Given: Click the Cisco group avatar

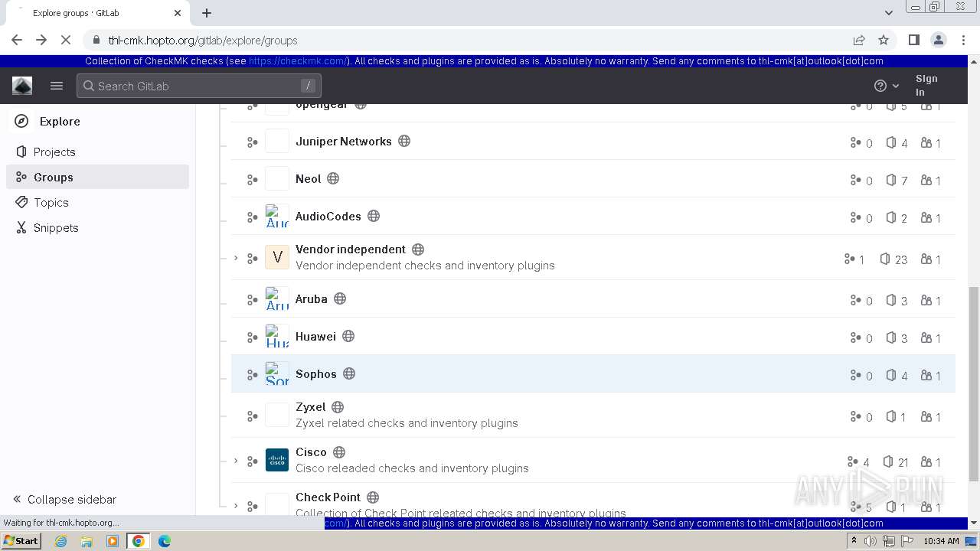Looking at the screenshot, I should pos(277,460).
